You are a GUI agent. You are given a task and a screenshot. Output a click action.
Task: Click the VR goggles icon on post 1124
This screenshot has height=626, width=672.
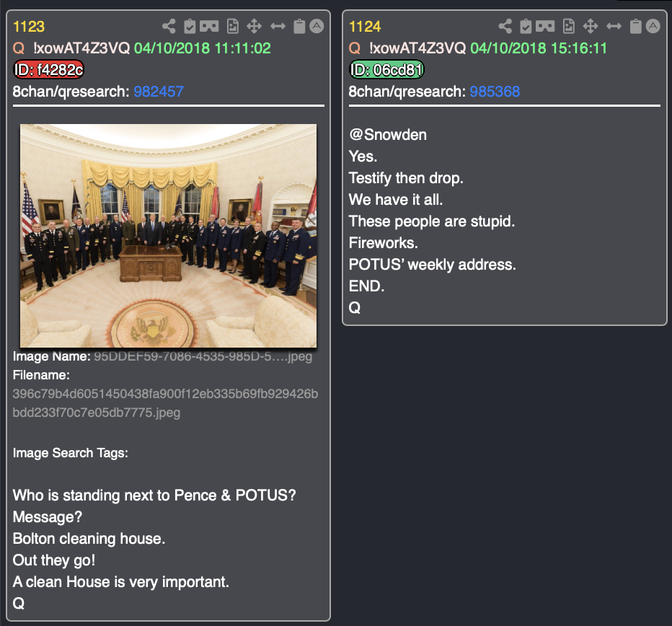tap(545, 26)
